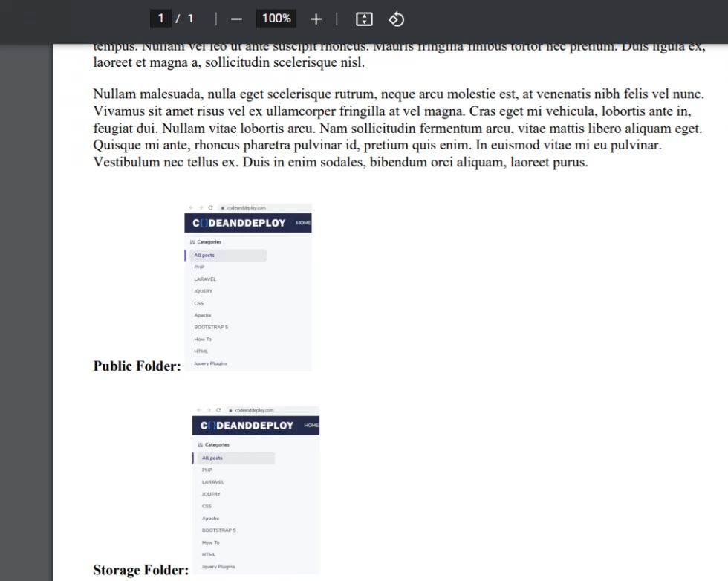The width and height of the screenshot is (728, 581).
Task: Click the back arrow in the Public Folder screenshot
Action: click(192, 207)
